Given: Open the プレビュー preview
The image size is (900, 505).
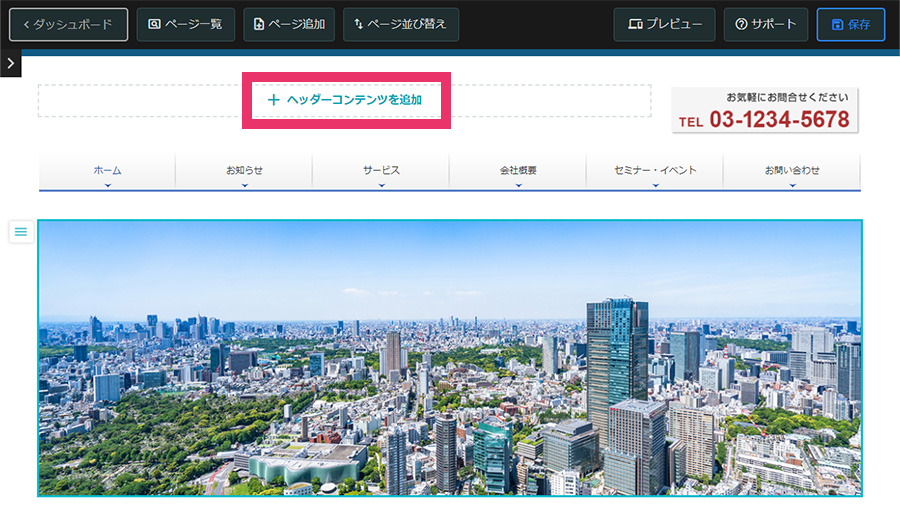Looking at the screenshot, I should click(664, 25).
